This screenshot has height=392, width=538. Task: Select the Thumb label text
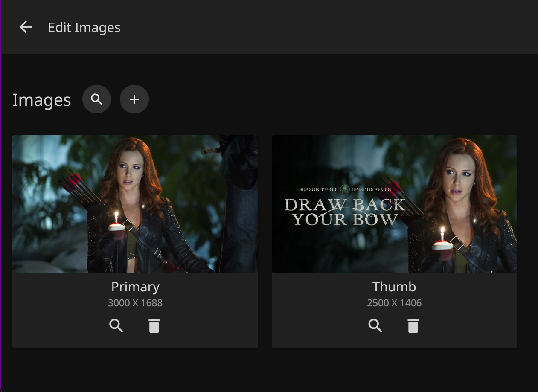394,287
